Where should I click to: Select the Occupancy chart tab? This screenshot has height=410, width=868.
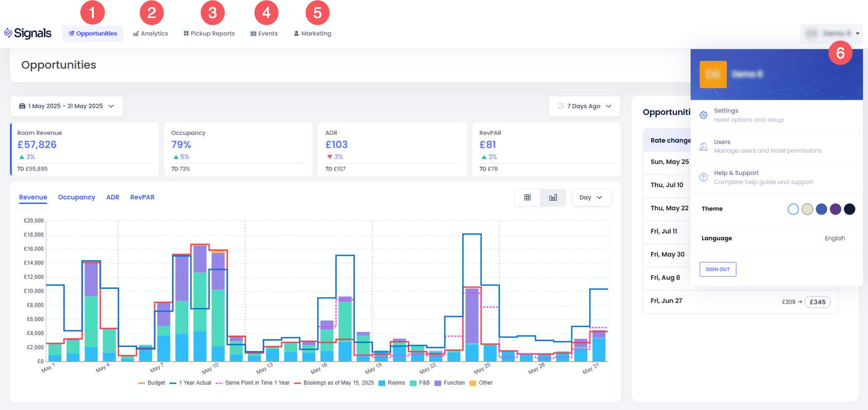(x=76, y=198)
